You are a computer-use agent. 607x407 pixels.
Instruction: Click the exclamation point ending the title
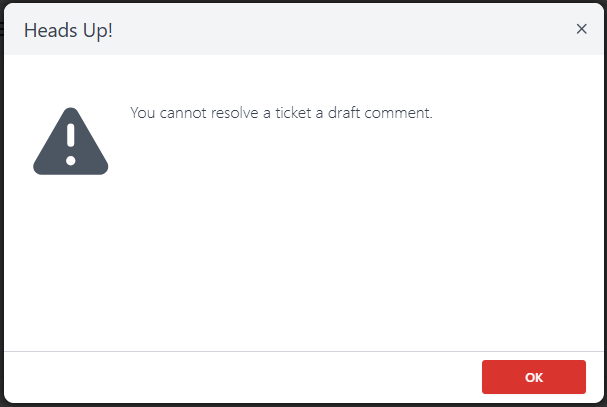coord(109,30)
